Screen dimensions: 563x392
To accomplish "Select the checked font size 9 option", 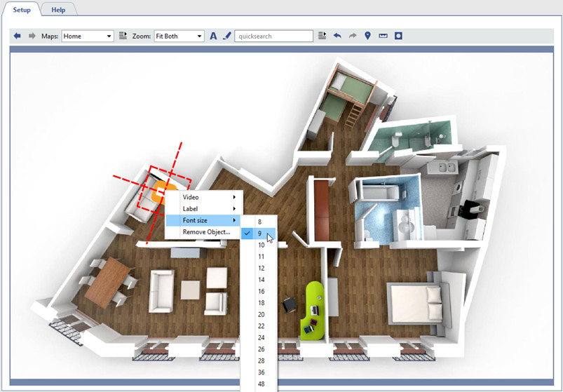I will coord(259,234).
